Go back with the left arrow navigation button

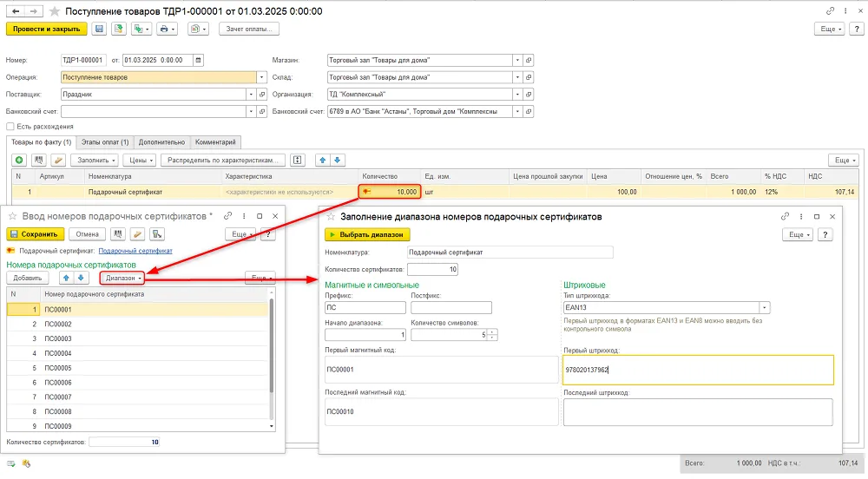[x=16, y=11]
